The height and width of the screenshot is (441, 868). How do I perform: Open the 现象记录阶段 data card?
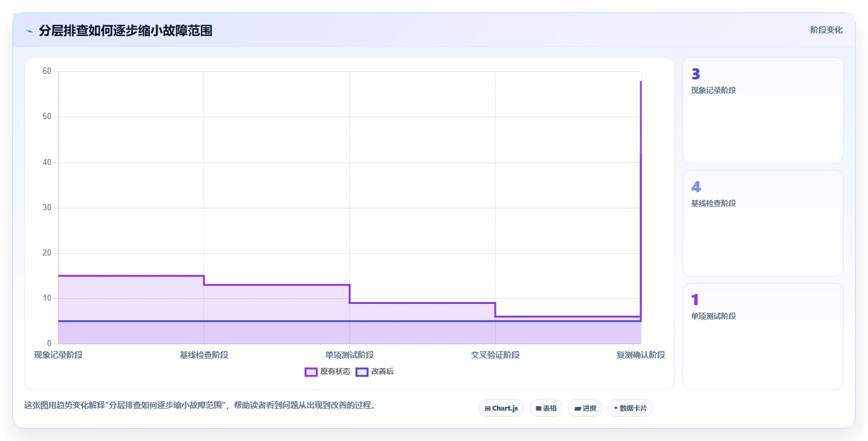[763, 110]
